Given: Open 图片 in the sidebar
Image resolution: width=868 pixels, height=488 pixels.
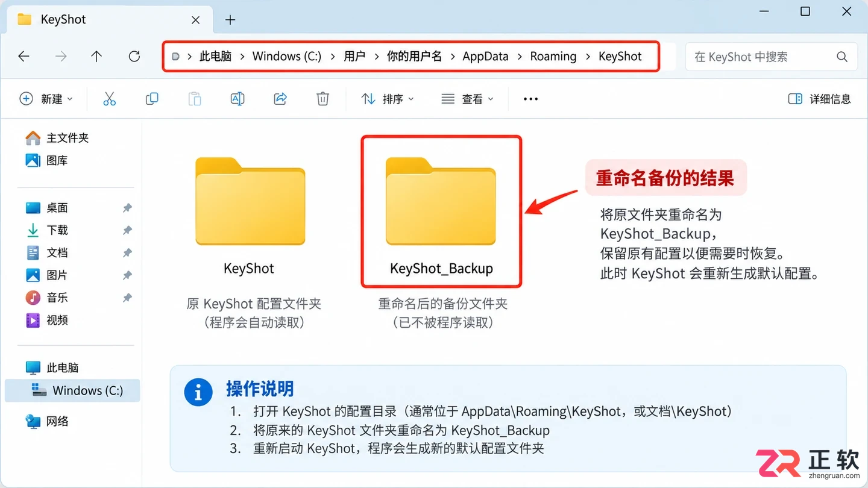Looking at the screenshot, I should (46, 275).
